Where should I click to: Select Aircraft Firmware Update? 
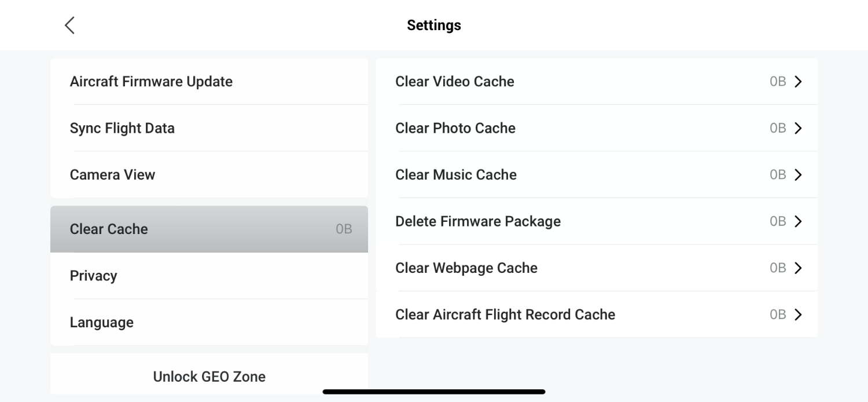click(151, 81)
